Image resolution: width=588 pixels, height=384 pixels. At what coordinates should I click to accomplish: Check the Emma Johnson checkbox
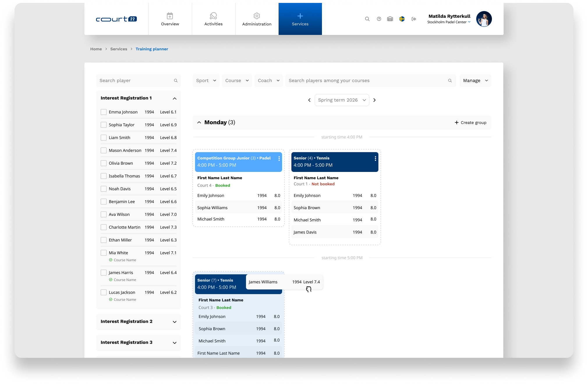pos(104,112)
